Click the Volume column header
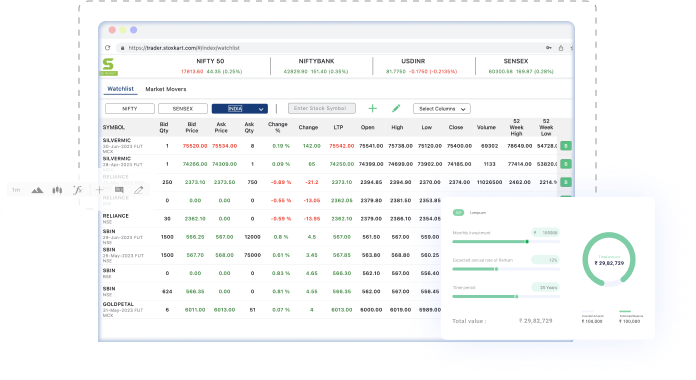 [x=486, y=127]
